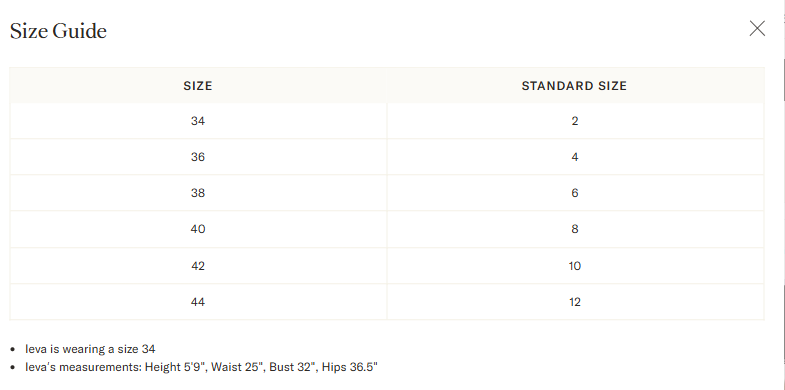This screenshot has height=390, width=785.
Task: Select size 40 cell
Action: tap(198, 229)
